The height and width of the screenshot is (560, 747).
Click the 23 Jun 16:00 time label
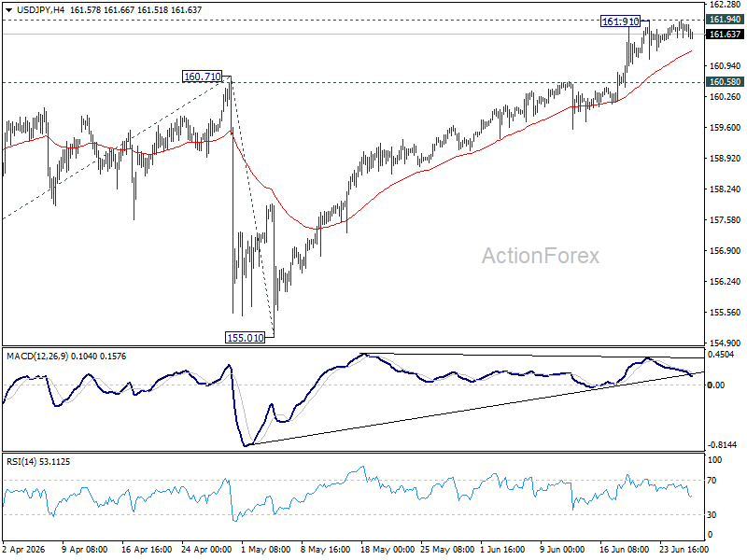pos(684,549)
